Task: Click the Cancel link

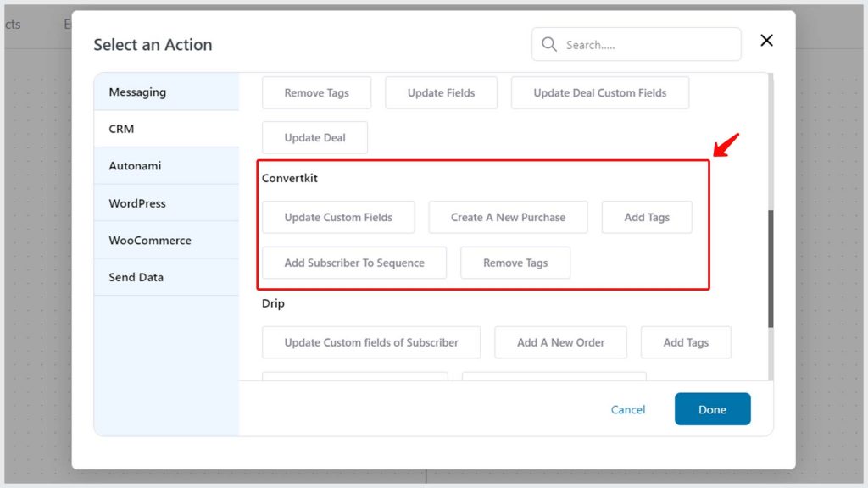Action: [x=628, y=410]
